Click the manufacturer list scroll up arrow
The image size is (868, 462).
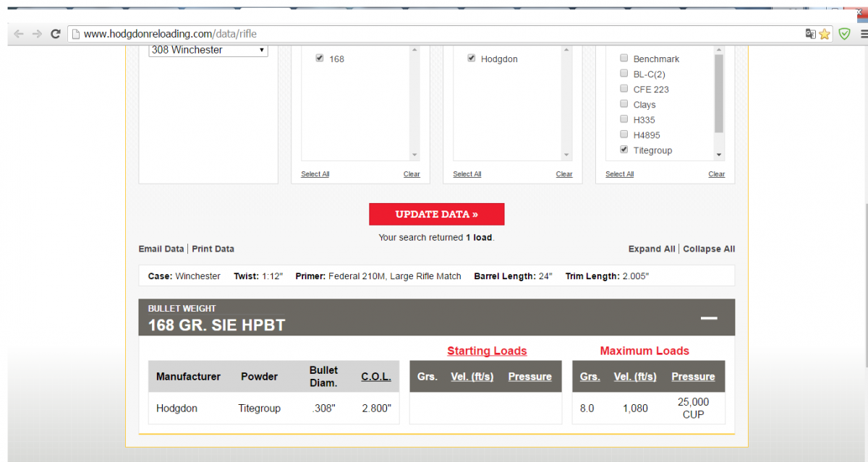[x=566, y=50]
